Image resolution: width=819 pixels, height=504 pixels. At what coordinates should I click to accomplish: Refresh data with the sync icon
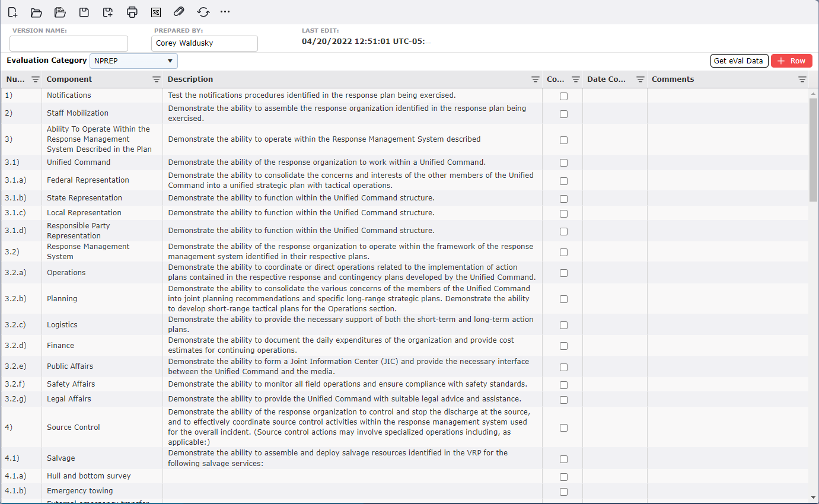click(203, 12)
